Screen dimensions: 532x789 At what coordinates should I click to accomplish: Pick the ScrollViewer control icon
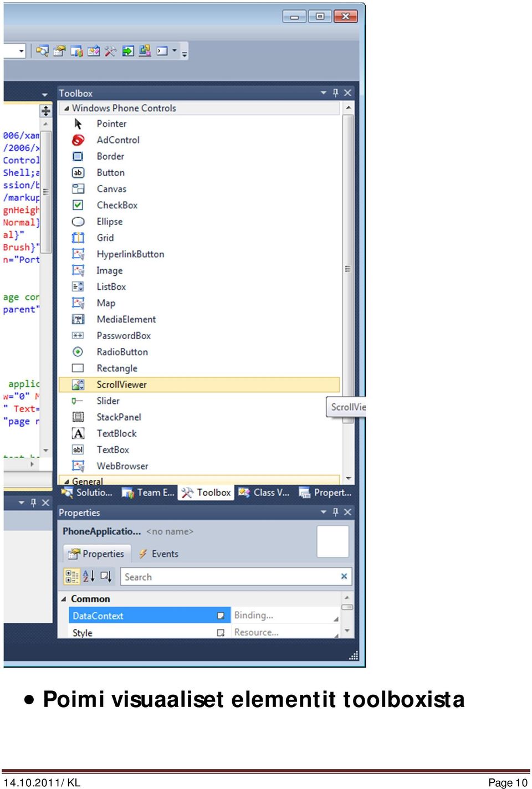pos(78,385)
